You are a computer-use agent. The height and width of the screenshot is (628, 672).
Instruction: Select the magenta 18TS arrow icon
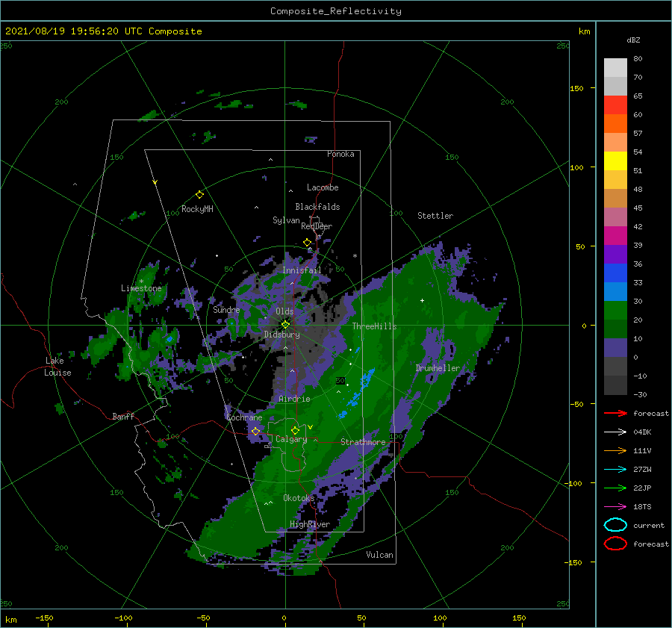pyautogui.click(x=615, y=507)
